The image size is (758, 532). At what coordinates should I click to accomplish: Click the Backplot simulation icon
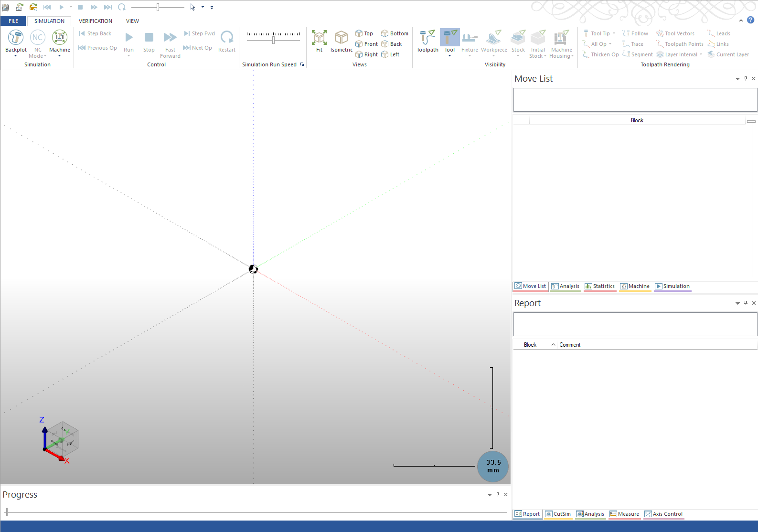tap(16, 38)
